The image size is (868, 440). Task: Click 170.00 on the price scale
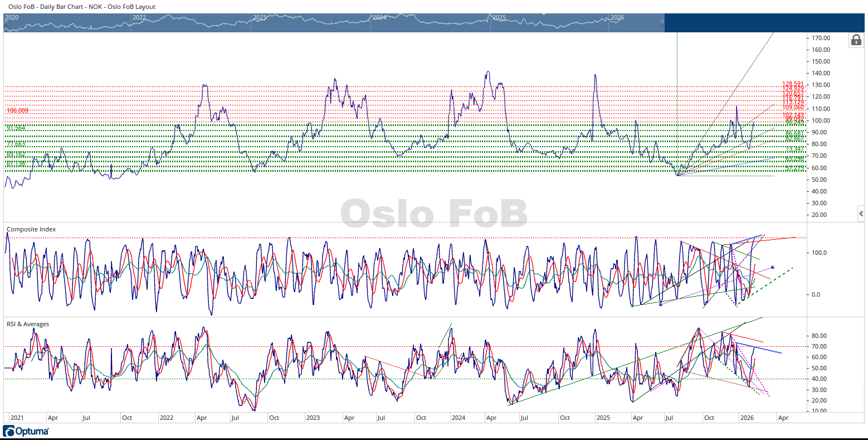coord(821,38)
